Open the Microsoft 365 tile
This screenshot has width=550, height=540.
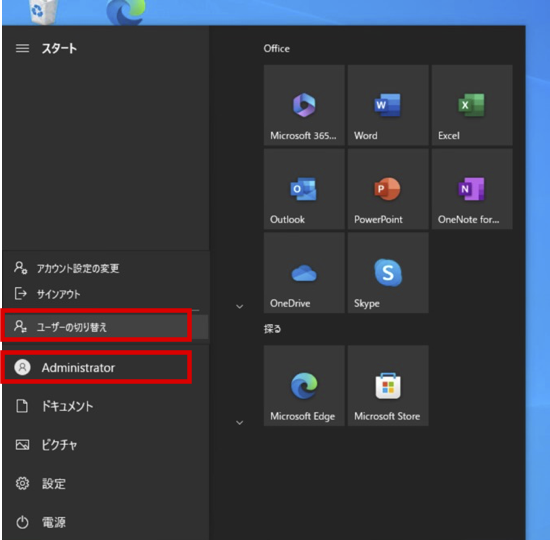(304, 105)
